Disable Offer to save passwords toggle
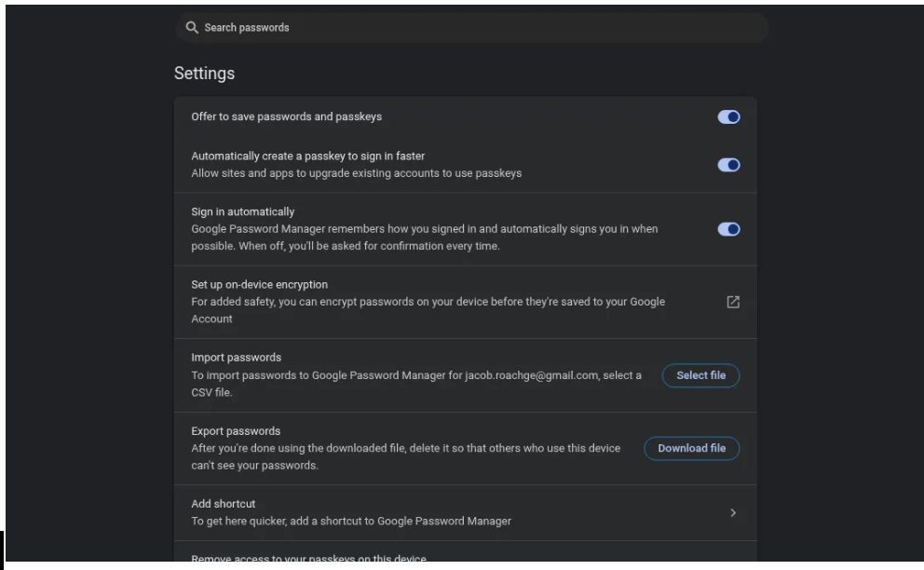924x570 pixels. (x=728, y=117)
